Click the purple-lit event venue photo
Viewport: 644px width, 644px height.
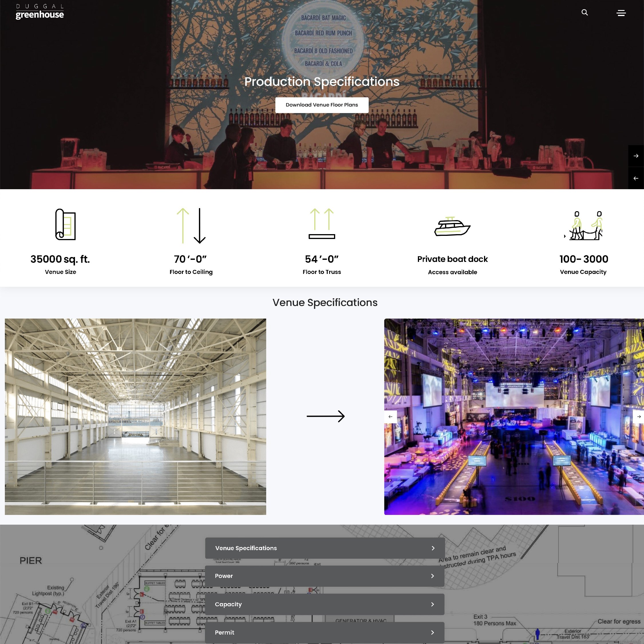pyautogui.click(x=514, y=417)
